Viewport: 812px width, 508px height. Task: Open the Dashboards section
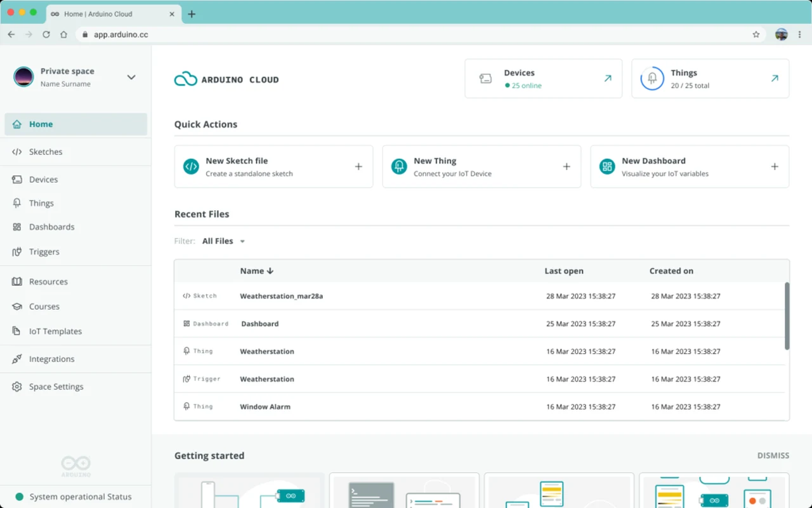tap(51, 227)
